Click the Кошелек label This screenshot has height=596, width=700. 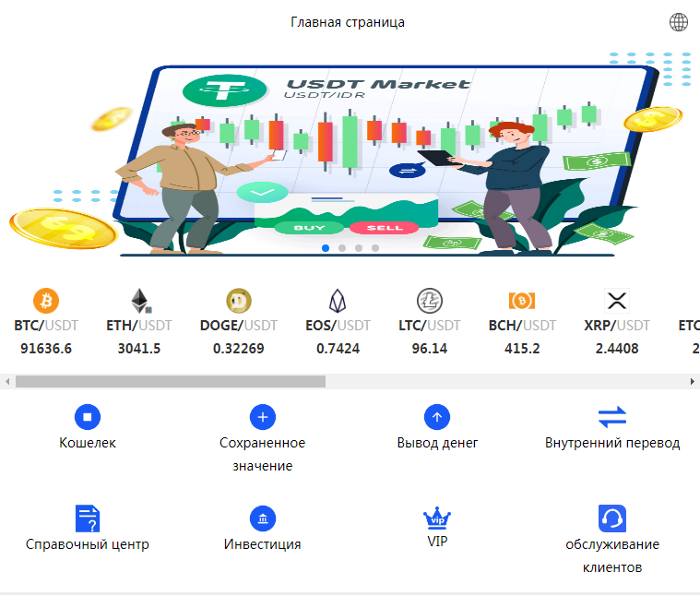[88, 443]
